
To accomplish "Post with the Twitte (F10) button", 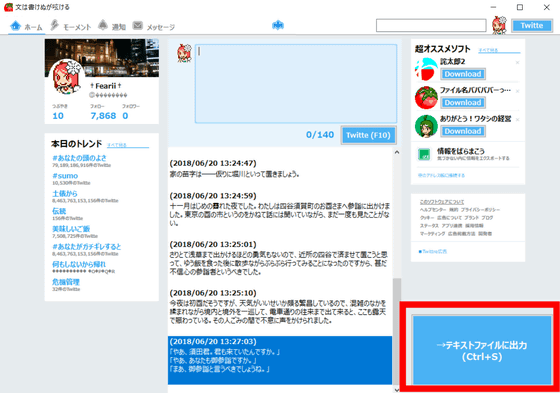I will point(368,135).
